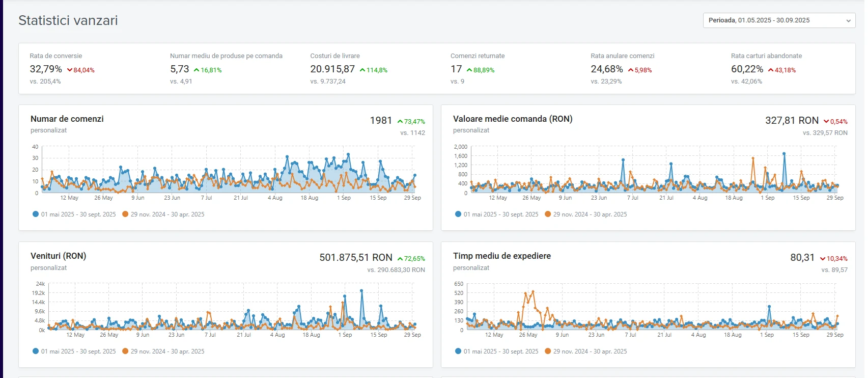This screenshot has height=378, width=868.
Task: Click the Numar de comenzi chart title
Action: (67, 119)
